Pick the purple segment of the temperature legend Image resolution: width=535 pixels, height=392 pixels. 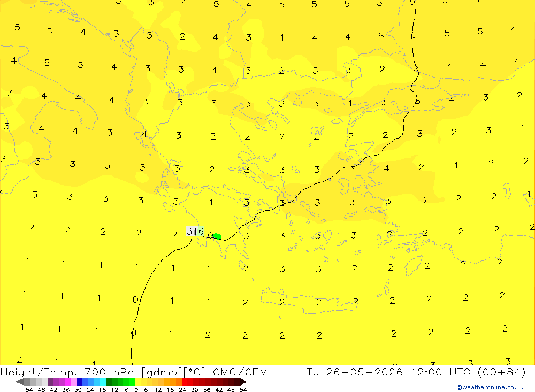(50, 381)
